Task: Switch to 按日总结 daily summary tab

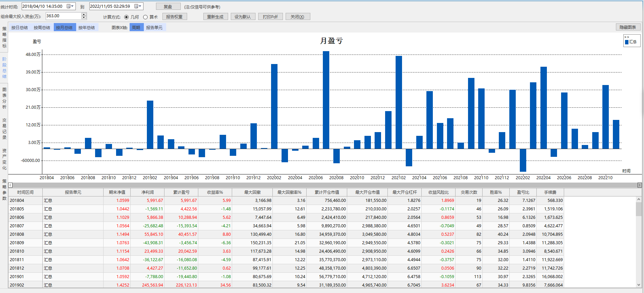Action: pos(20,27)
